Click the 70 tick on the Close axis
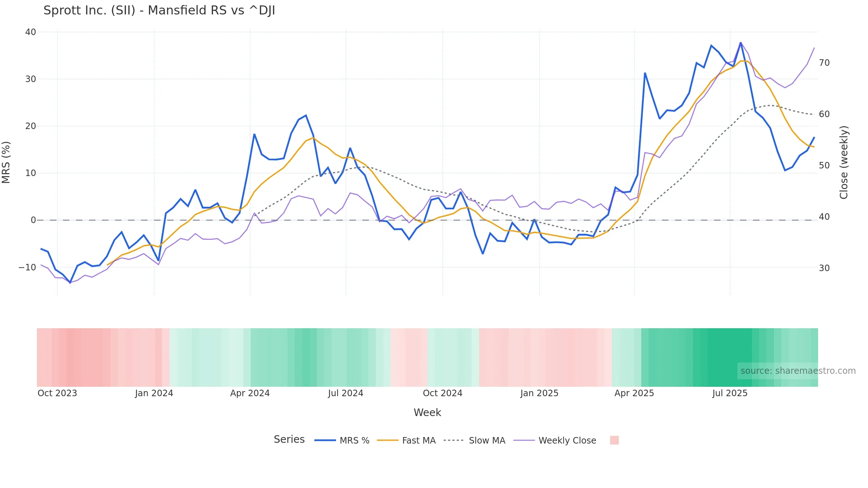The height and width of the screenshot is (488, 868). [824, 63]
